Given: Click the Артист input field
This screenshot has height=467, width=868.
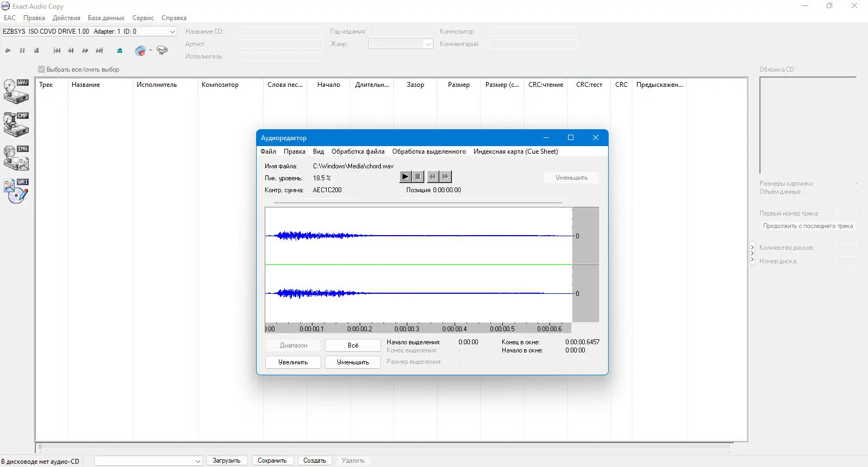Looking at the screenshot, I should click(x=279, y=44).
